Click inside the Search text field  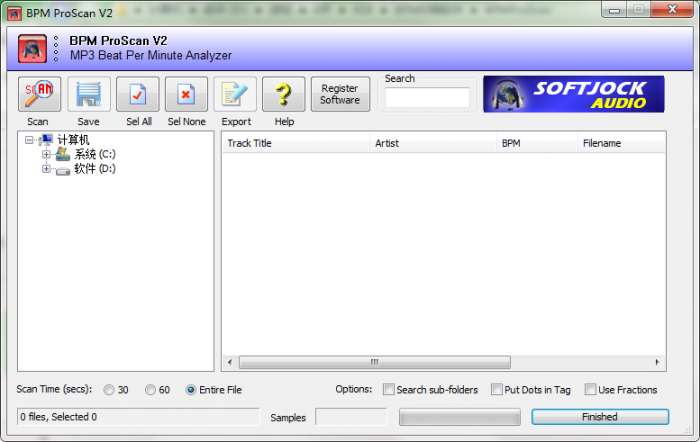[427, 98]
